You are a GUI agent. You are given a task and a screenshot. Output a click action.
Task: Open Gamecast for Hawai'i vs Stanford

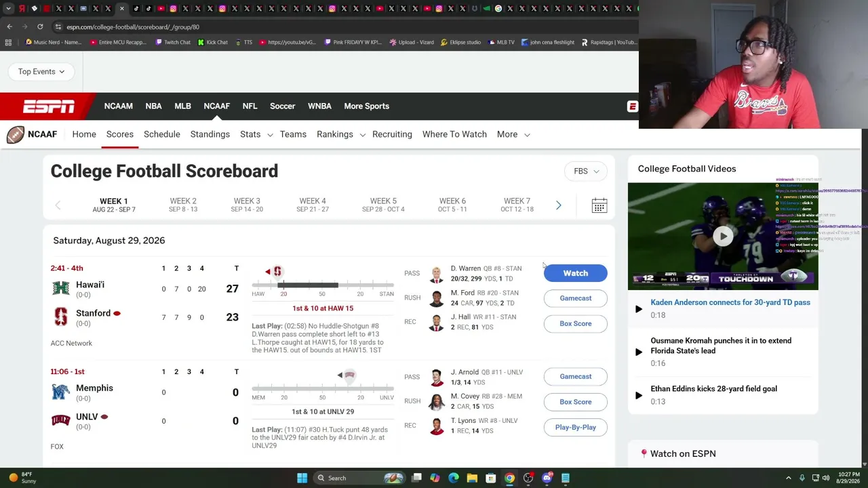(x=575, y=298)
